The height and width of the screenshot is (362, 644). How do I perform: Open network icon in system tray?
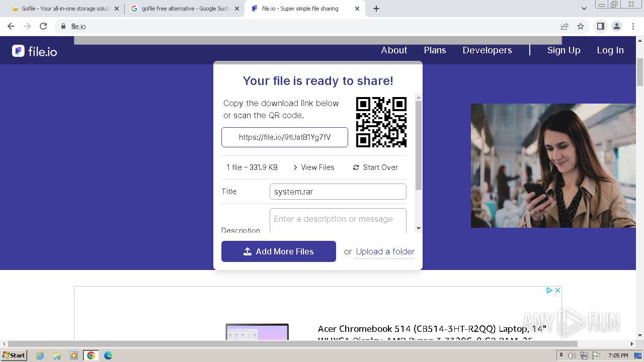(584, 355)
